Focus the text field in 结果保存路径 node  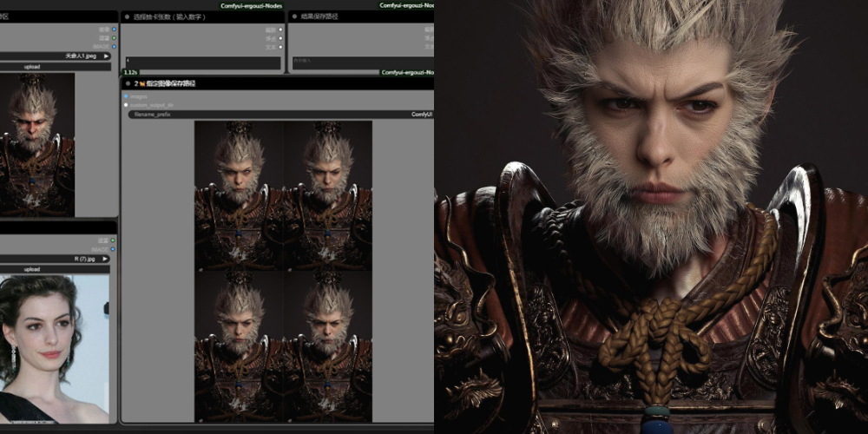tap(363, 62)
